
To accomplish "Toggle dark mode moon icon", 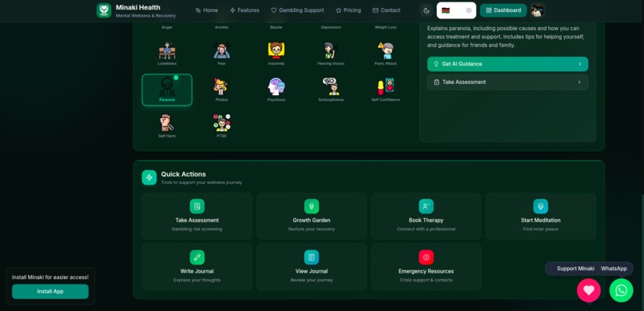I will pyautogui.click(x=427, y=10).
